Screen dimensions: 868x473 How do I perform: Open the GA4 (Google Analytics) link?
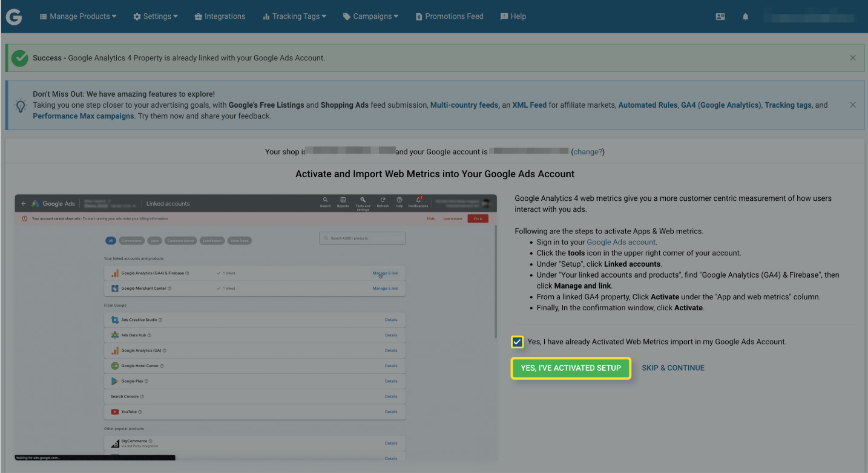(x=720, y=105)
